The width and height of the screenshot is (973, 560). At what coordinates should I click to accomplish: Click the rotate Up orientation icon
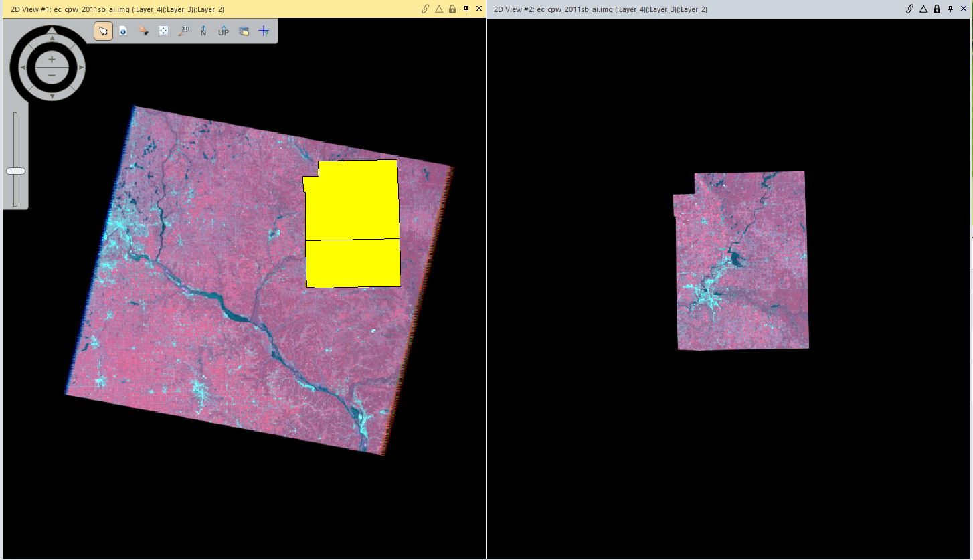point(223,31)
